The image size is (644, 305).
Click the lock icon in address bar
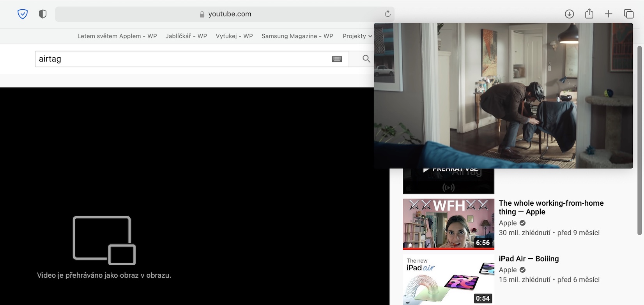[x=202, y=14]
